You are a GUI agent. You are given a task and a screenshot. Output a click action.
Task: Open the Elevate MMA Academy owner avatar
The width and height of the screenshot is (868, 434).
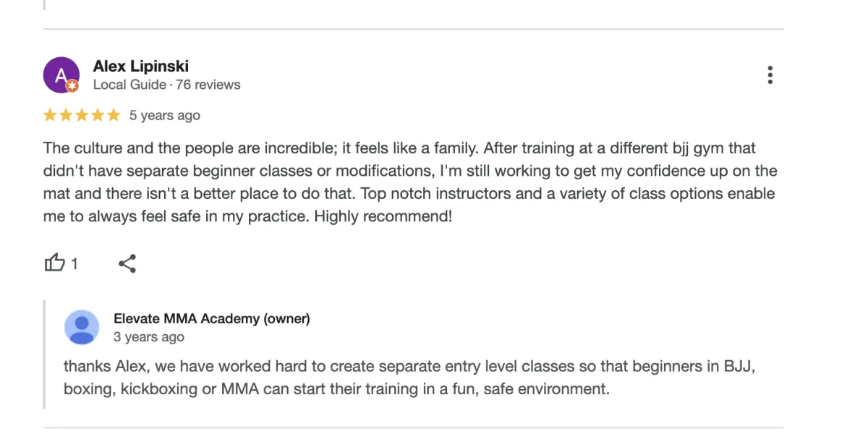pyautogui.click(x=82, y=327)
